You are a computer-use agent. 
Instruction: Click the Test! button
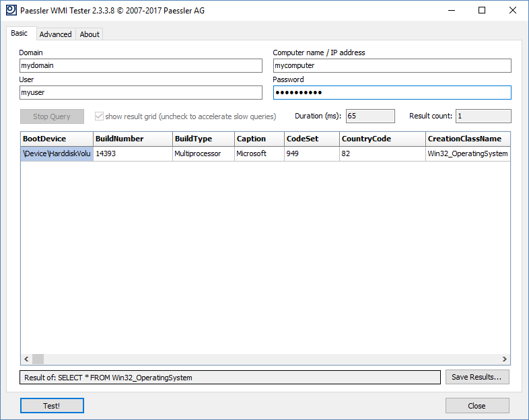click(x=52, y=405)
